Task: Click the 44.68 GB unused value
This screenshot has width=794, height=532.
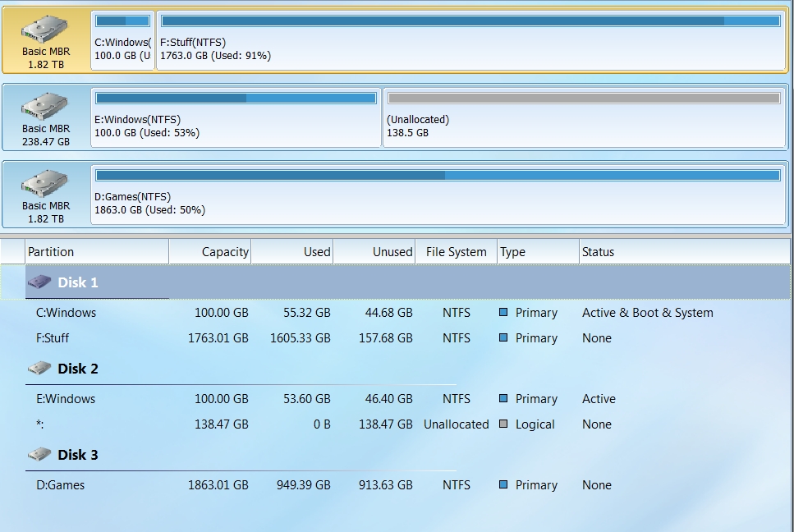Action: pyautogui.click(x=389, y=313)
